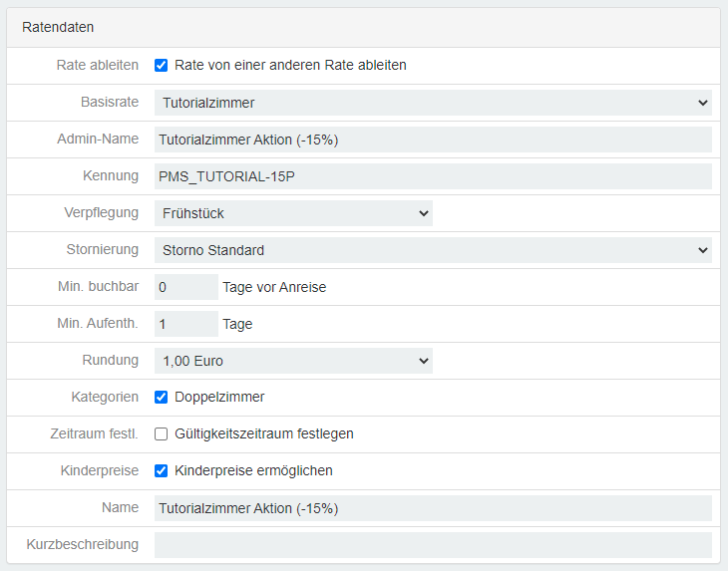
Task: Open the Stornierung dropdown with Storno Standard
Action: [432, 250]
